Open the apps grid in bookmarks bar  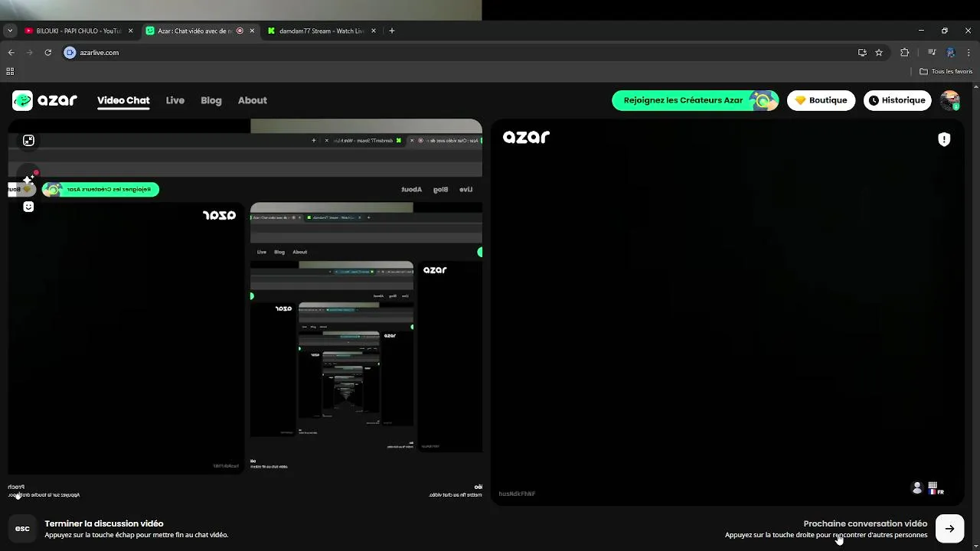coord(10,71)
